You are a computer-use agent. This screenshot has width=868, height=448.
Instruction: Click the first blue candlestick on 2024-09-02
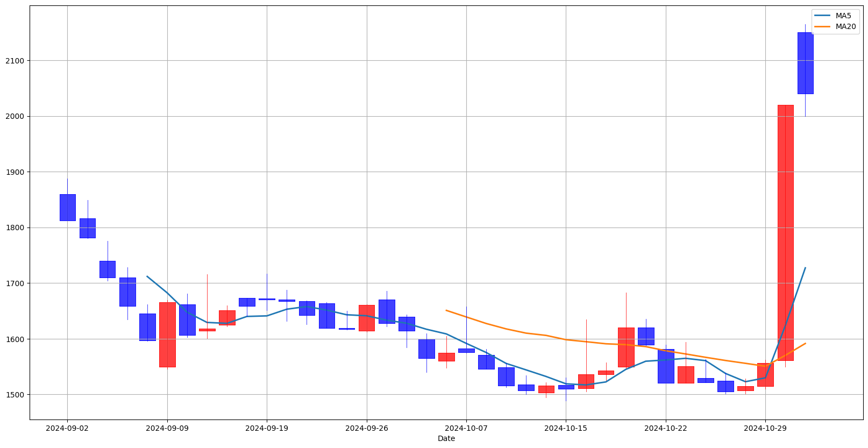pos(67,208)
